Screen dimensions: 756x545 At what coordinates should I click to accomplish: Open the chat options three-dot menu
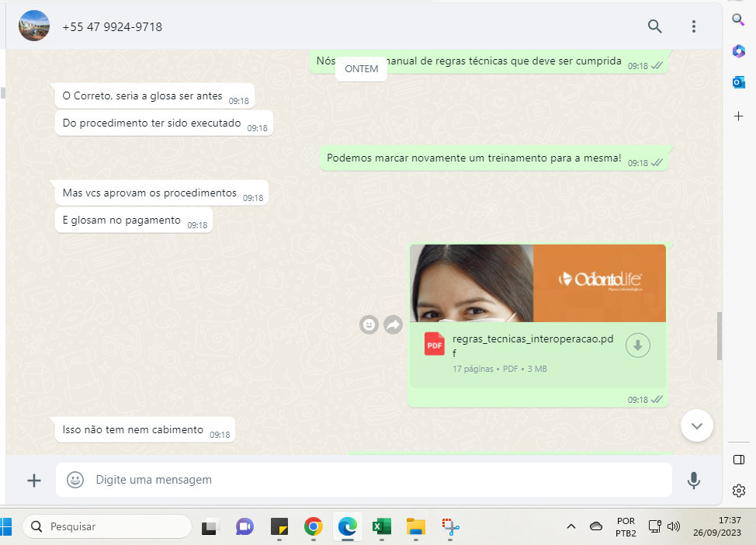click(693, 26)
